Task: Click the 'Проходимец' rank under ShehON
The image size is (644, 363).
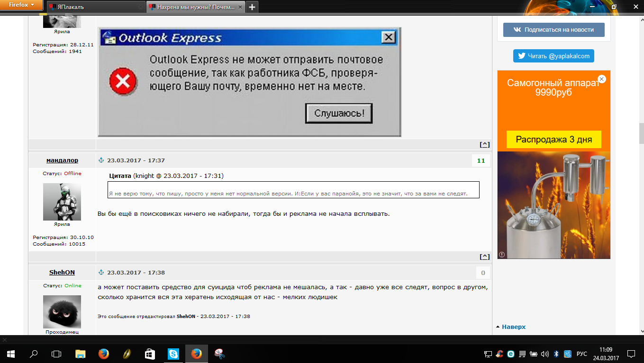Action: click(62, 332)
